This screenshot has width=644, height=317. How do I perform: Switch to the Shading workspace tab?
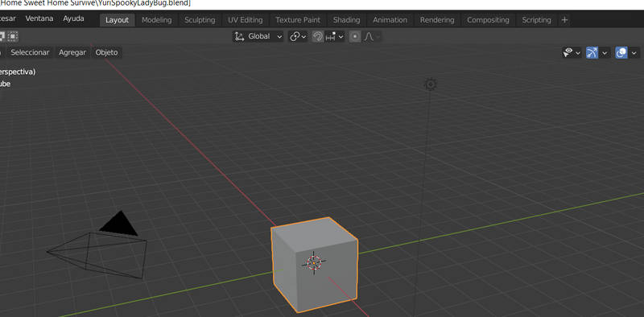(x=346, y=20)
